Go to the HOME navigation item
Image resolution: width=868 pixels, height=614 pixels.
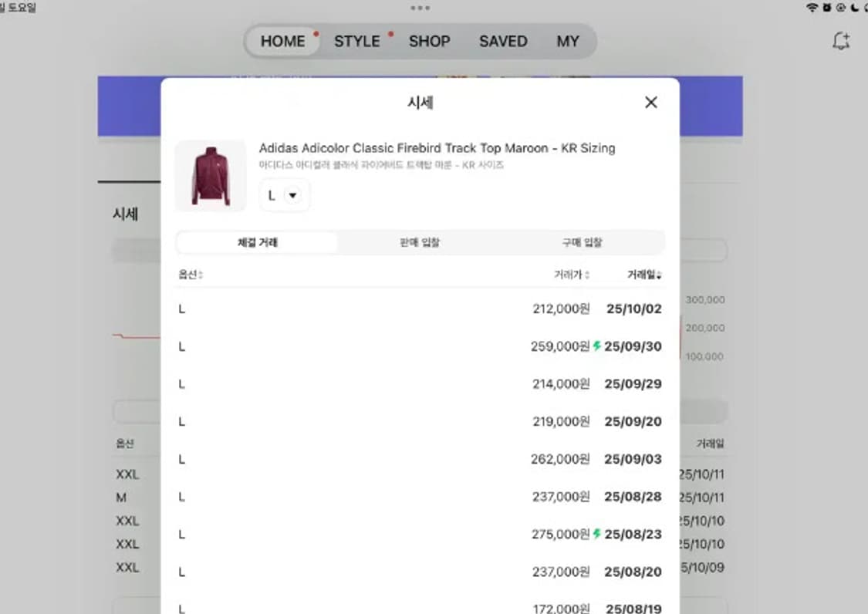282,42
